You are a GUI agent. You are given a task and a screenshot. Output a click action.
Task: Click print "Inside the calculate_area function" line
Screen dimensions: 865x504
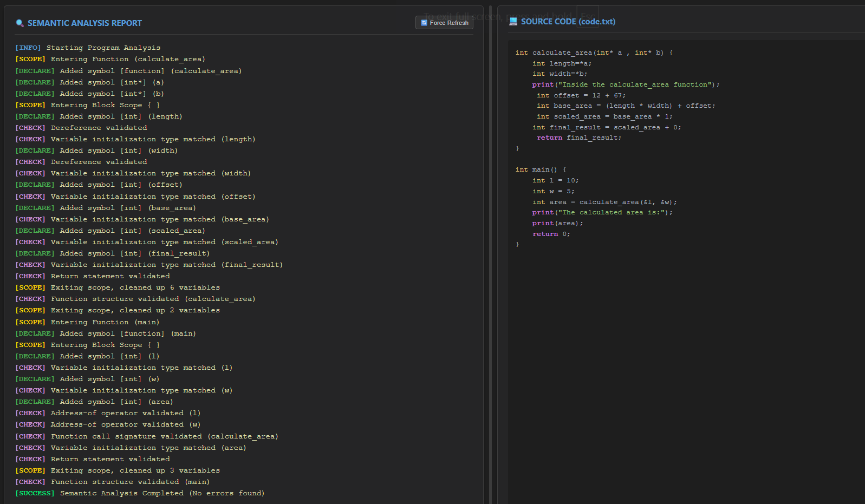(x=626, y=84)
